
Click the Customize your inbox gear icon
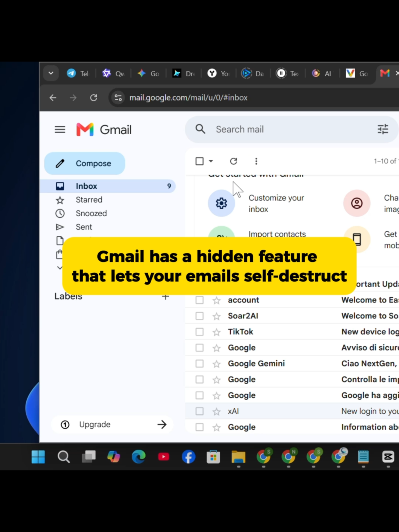click(x=221, y=203)
